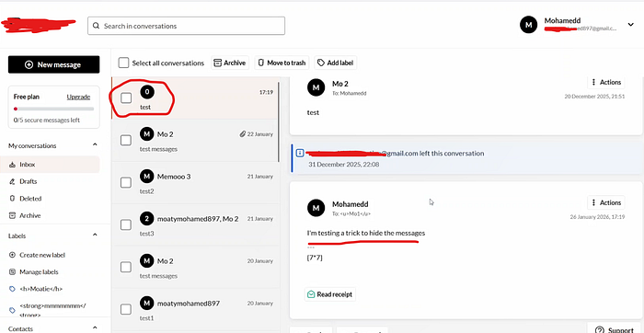Collapse the Contacts section

(95, 327)
